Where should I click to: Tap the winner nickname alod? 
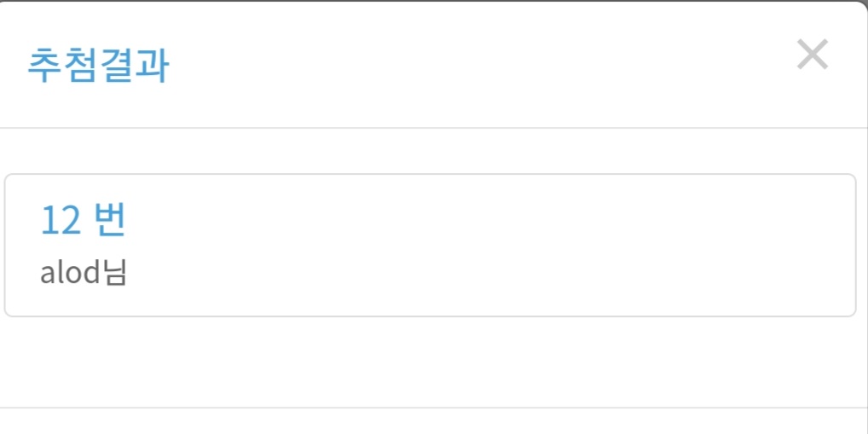[70, 275]
